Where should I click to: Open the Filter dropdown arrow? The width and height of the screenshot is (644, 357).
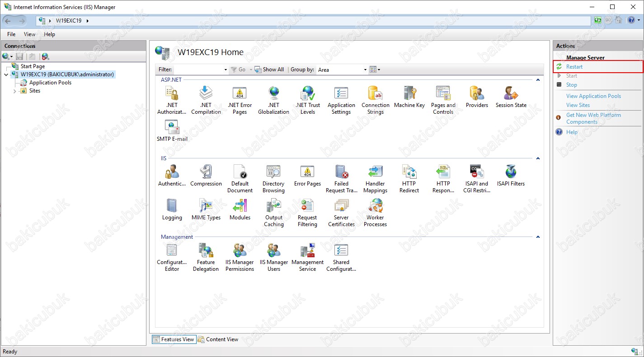click(x=226, y=70)
